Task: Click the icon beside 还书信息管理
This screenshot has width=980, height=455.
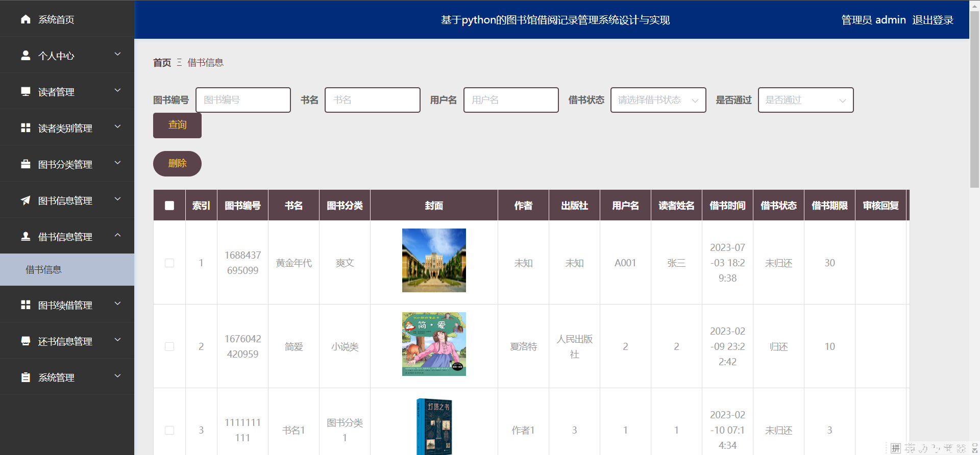Action: (26, 341)
